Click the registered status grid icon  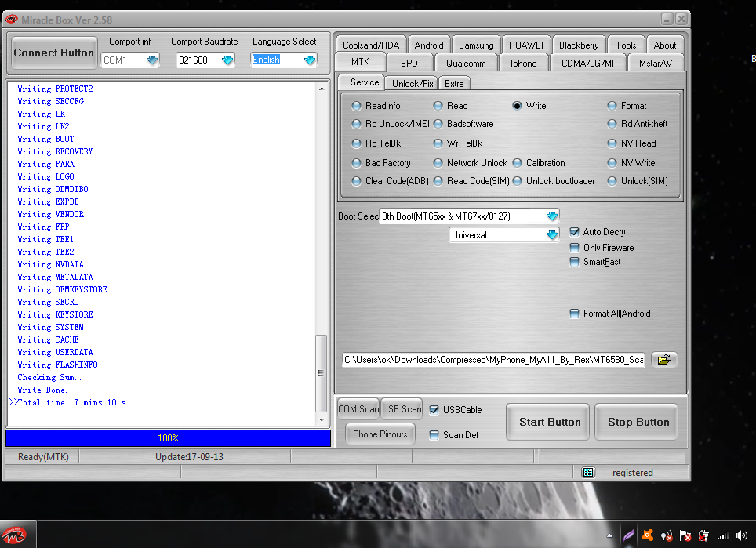587,472
